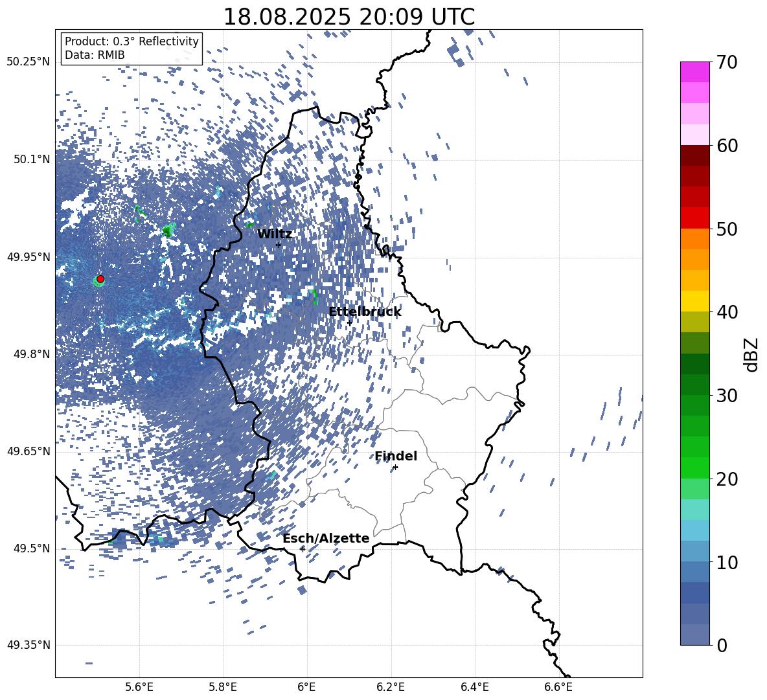
Task: Pick the bright red colorbar swatch above 50
Action: tap(694, 218)
